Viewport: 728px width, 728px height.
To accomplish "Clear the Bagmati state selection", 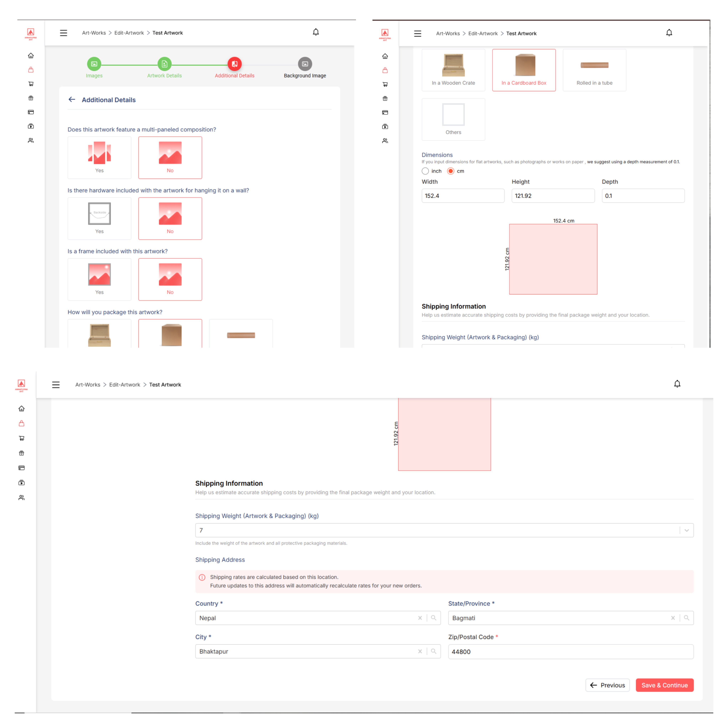I will click(x=673, y=618).
